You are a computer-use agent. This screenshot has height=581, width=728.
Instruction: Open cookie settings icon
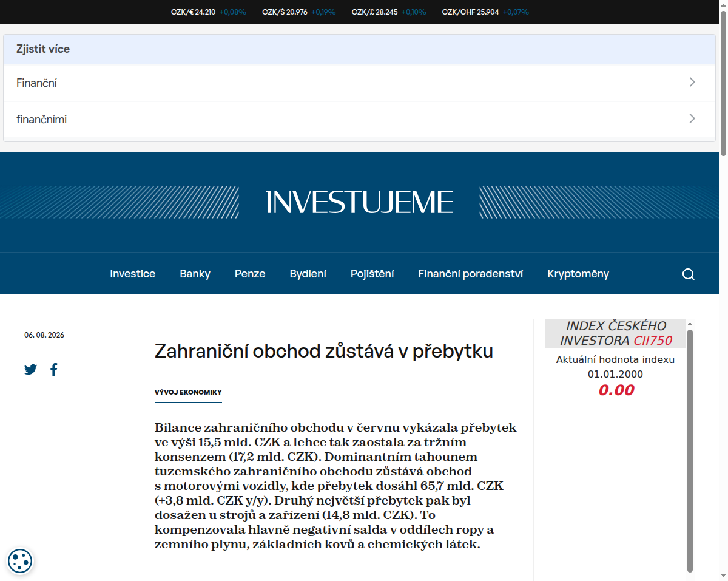tap(20, 561)
